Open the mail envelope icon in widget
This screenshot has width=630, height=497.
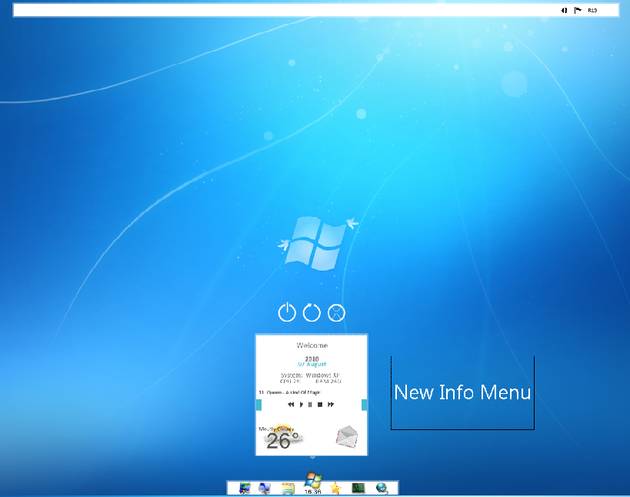346,436
